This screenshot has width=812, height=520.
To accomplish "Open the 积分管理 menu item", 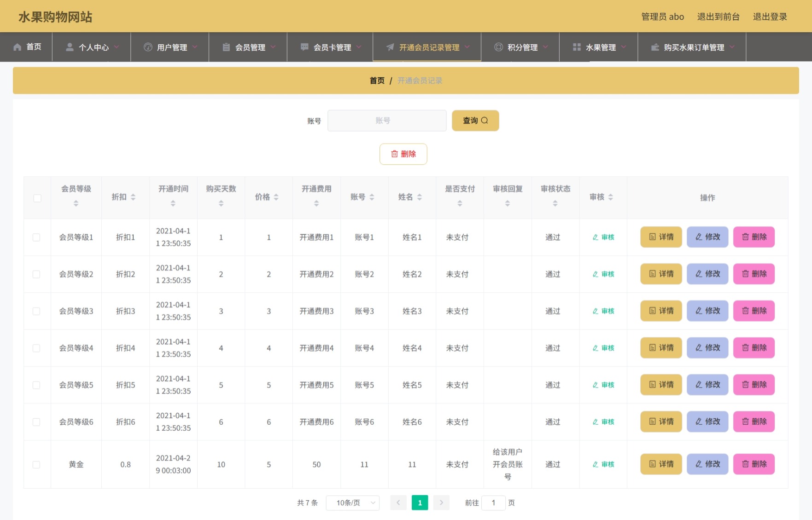I will coord(520,47).
